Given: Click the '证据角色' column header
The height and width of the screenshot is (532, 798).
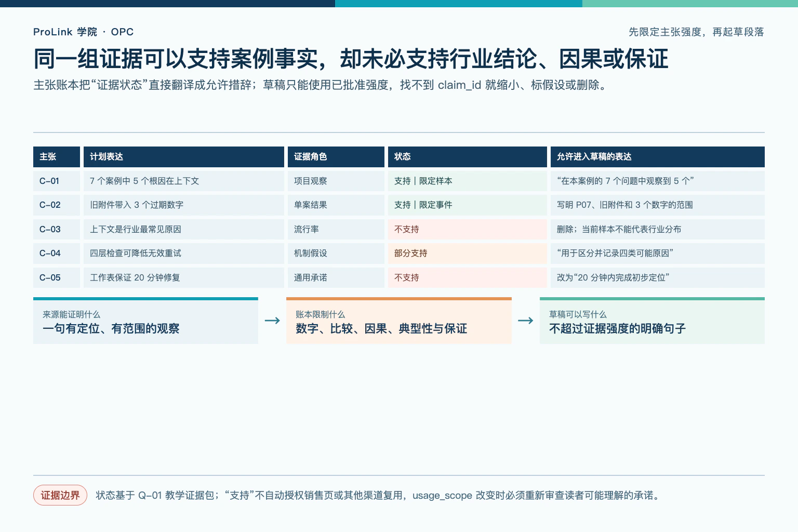Looking at the screenshot, I should tap(336, 156).
